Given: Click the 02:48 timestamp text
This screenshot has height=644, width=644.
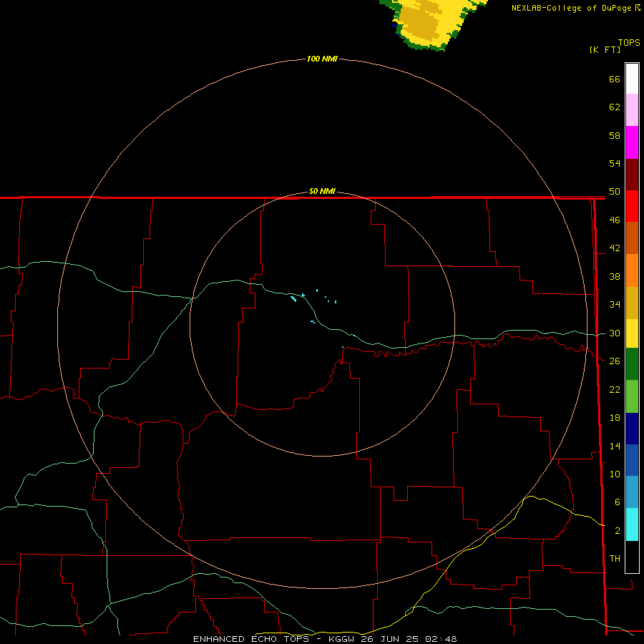Looking at the screenshot, I should click(441, 639).
